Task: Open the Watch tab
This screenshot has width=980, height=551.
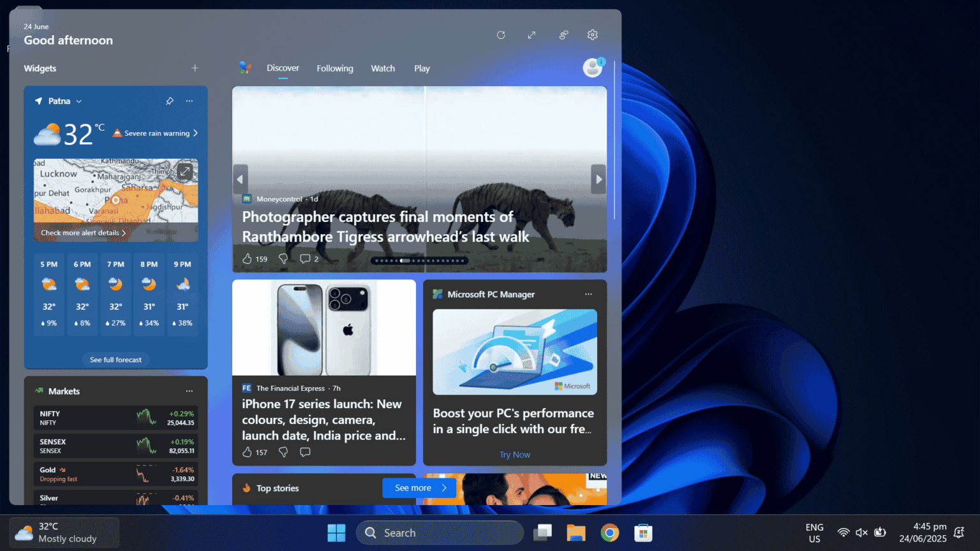Action: pos(383,68)
